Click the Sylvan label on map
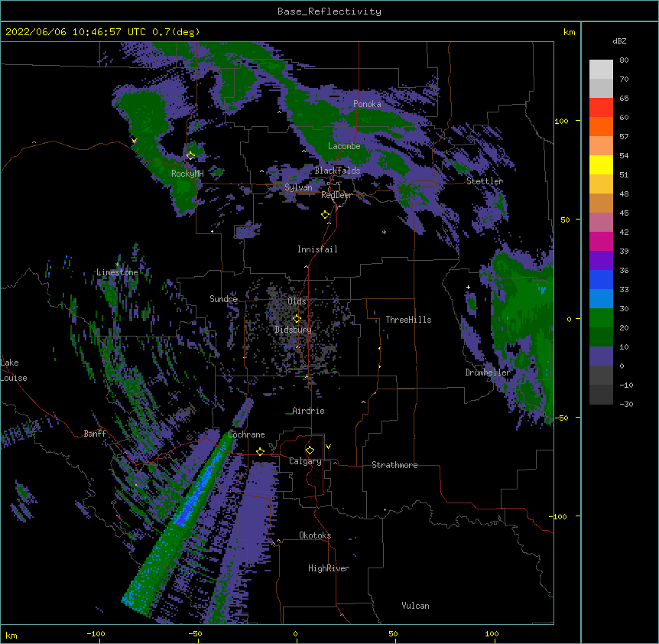The image size is (659, 644). pos(298,187)
